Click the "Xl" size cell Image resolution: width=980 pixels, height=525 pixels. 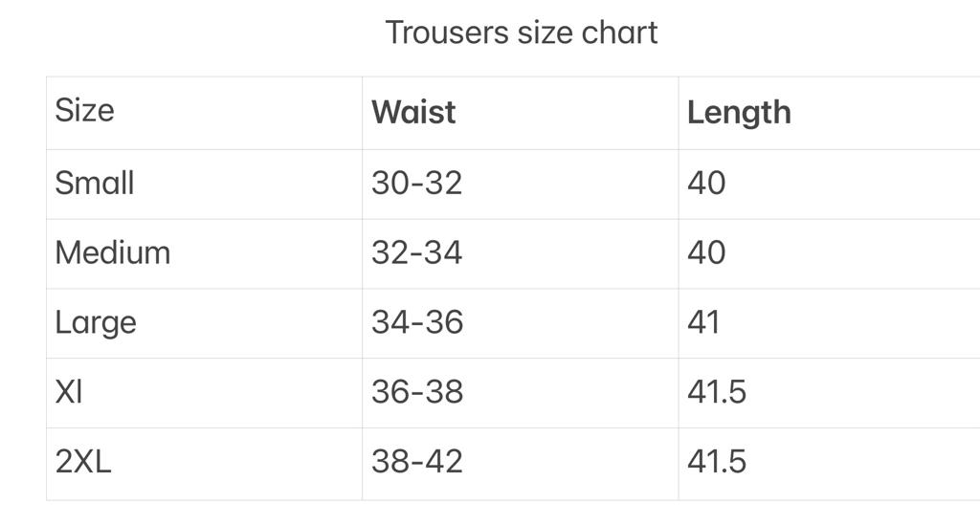[x=69, y=391]
